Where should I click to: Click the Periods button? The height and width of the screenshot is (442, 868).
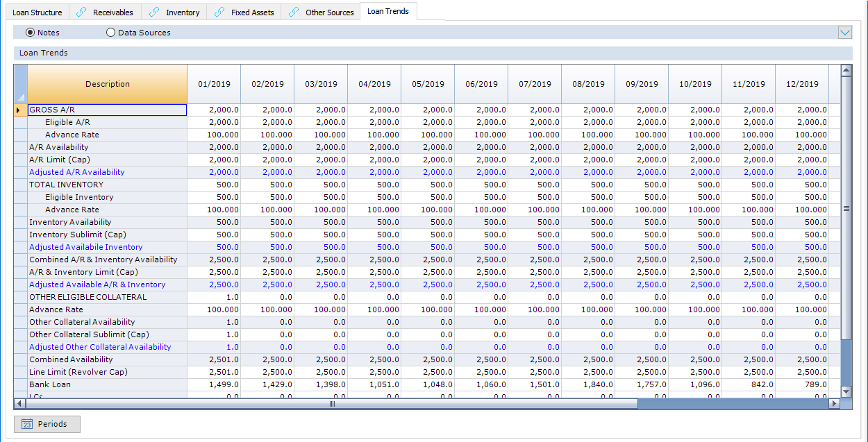click(47, 424)
